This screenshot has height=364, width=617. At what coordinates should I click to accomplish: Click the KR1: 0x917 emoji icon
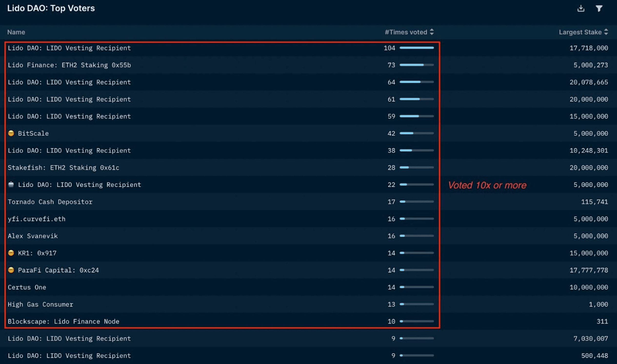(x=11, y=253)
